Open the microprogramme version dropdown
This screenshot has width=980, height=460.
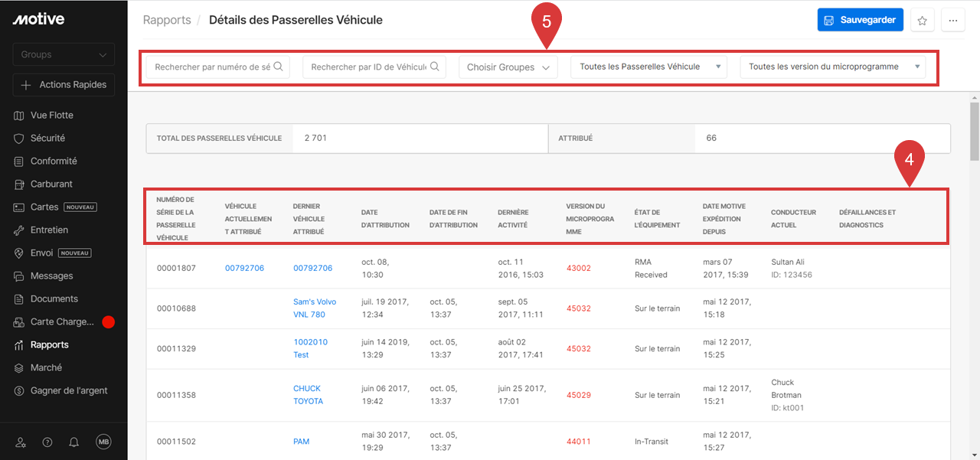[x=833, y=67]
